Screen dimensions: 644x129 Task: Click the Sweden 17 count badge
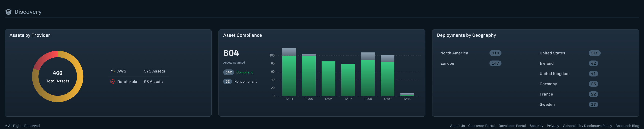coord(593,104)
